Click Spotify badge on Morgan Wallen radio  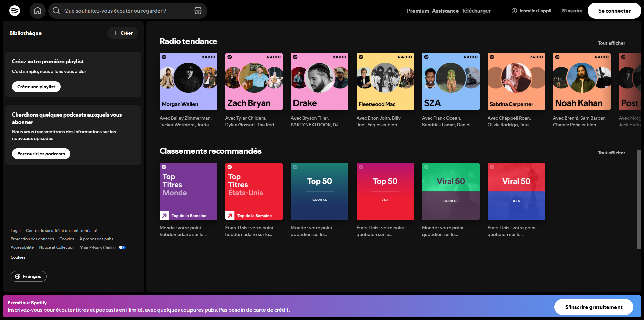tap(164, 57)
